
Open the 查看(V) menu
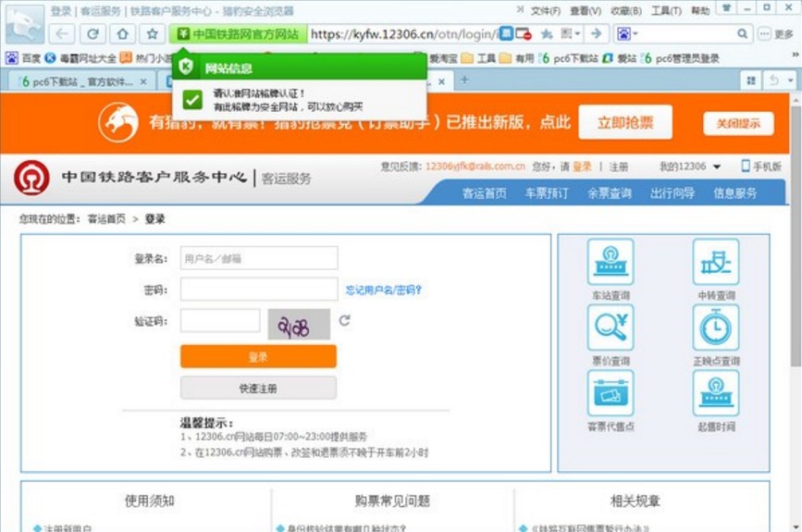(x=586, y=10)
